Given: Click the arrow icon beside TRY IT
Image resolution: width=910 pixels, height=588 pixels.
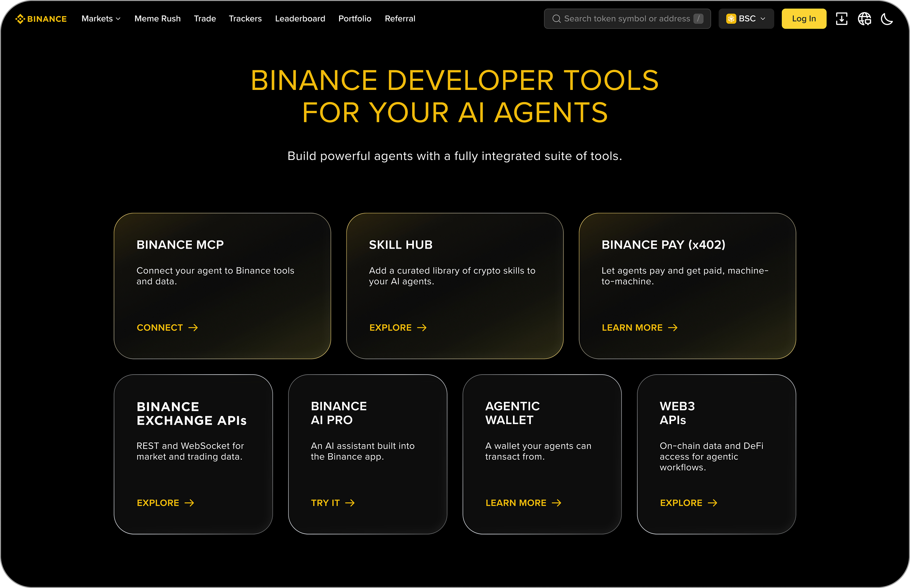Looking at the screenshot, I should (x=350, y=503).
